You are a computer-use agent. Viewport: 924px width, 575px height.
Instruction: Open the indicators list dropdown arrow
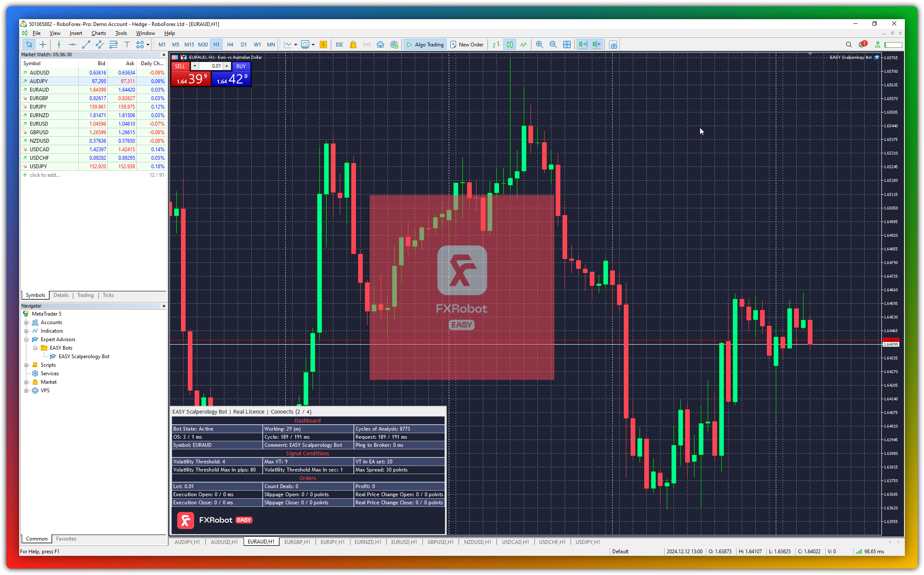point(296,44)
